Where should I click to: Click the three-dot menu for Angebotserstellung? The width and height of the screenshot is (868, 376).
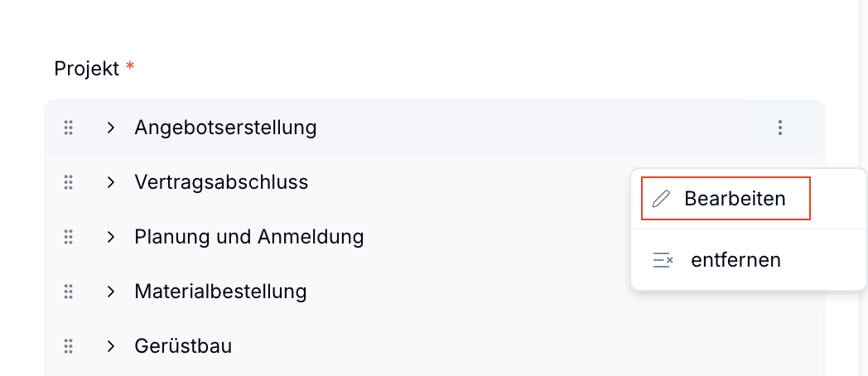[779, 128]
